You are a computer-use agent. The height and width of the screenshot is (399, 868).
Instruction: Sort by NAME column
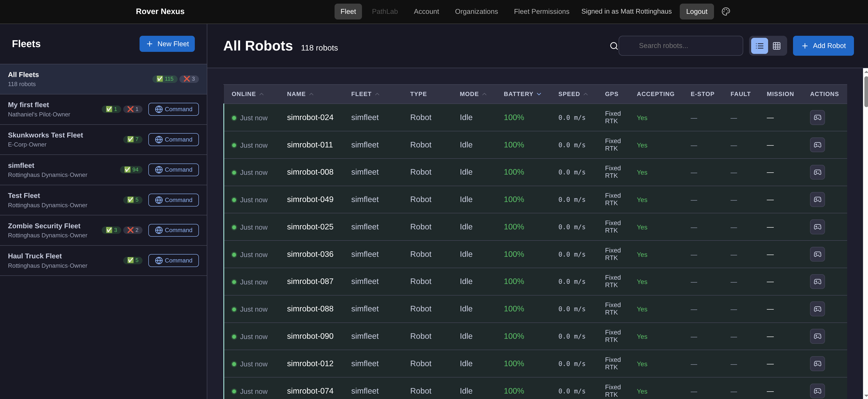(x=300, y=94)
